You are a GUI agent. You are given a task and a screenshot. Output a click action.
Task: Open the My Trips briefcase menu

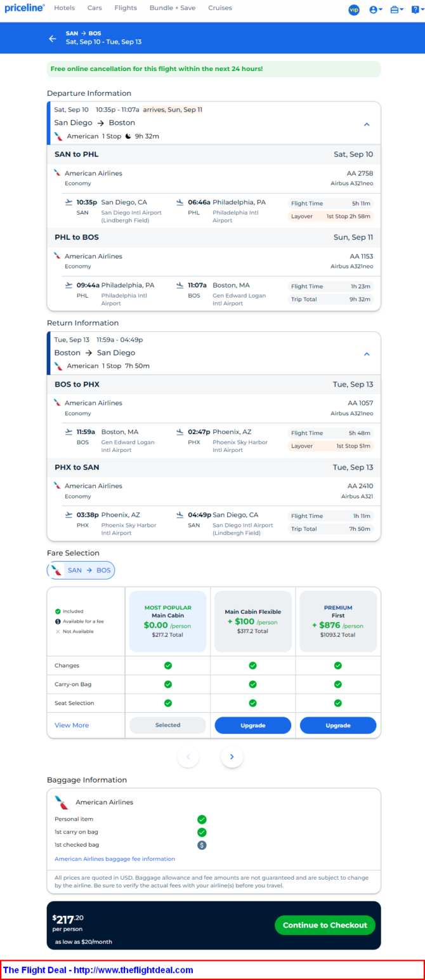pos(396,10)
